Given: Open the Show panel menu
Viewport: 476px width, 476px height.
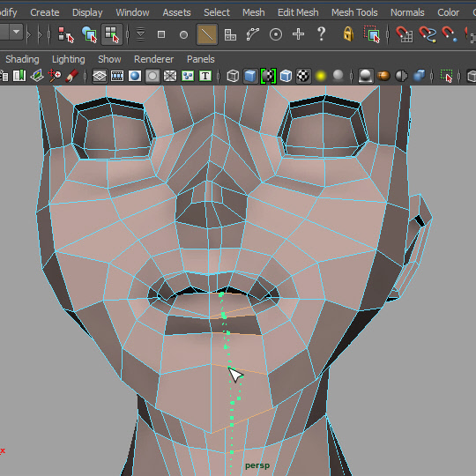Looking at the screenshot, I should pos(109,59).
